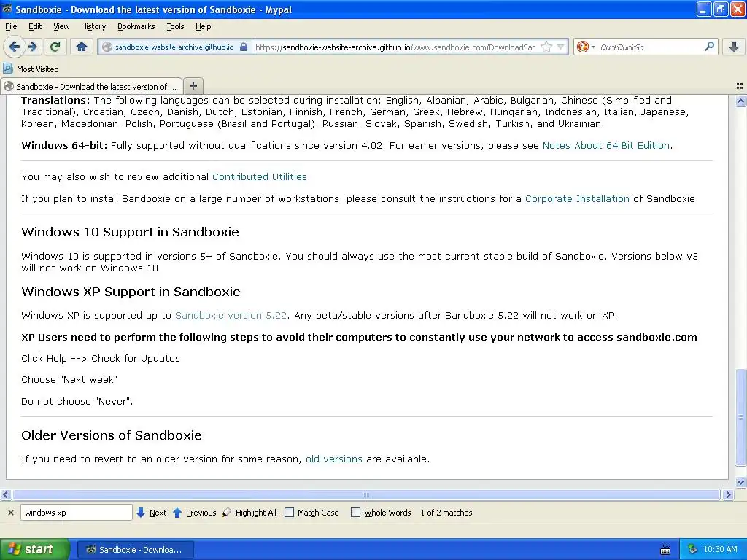The height and width of the screenshot is (560, 747).
Task: Open the old versions link
Action: click(x=334, y=459)
